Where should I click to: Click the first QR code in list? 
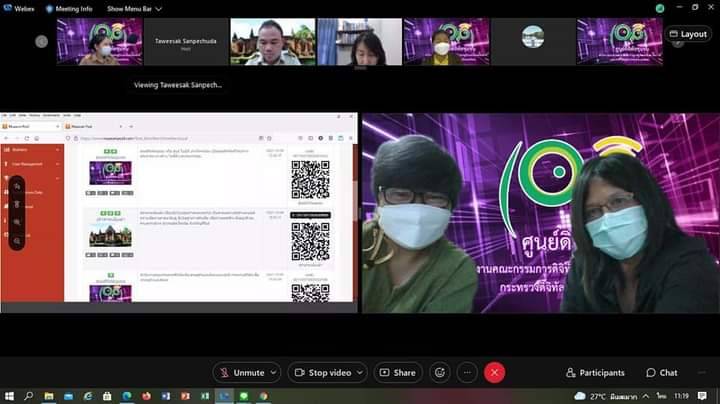coord(310,180)
